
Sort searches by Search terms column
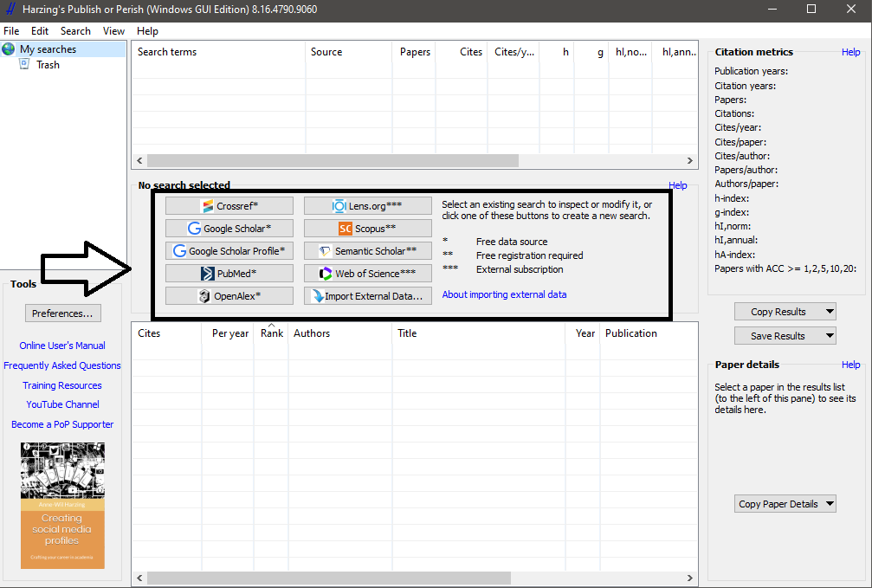(x=218, y=52)
